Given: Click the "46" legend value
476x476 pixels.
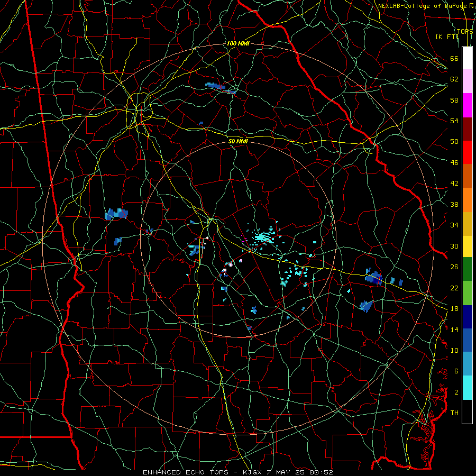Looking at the screenshot, I should coord(454,162).
